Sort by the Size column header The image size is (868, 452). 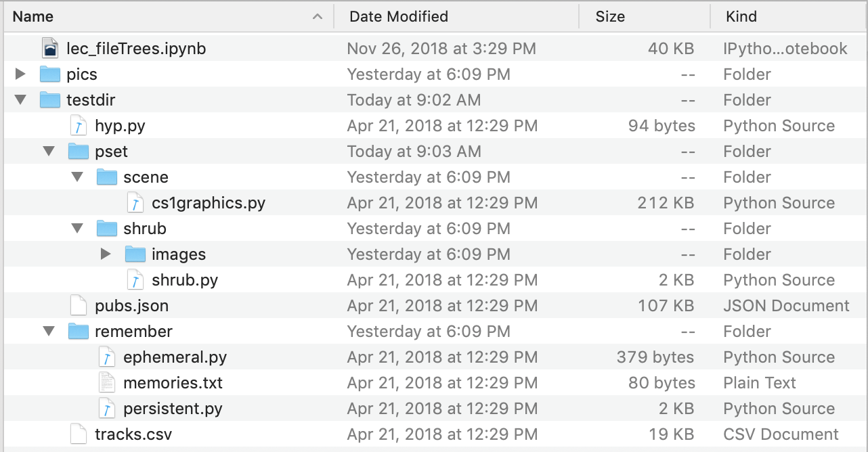[610, 16]
